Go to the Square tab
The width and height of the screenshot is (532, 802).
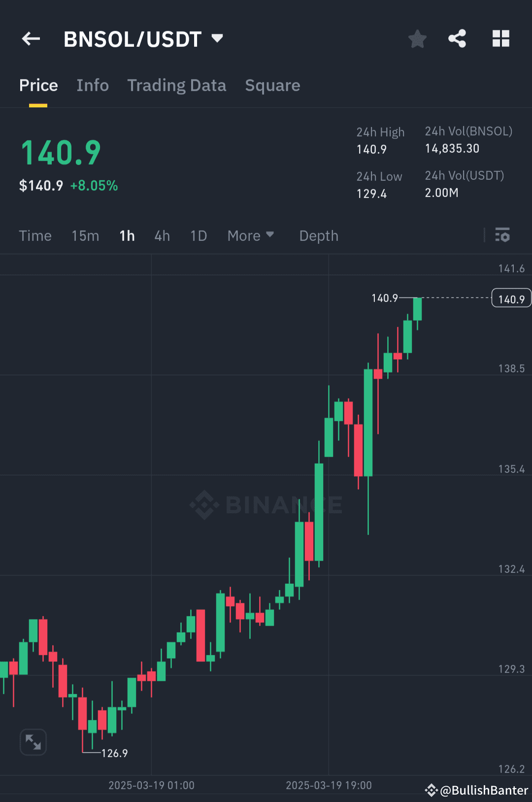tap(272, 85)
